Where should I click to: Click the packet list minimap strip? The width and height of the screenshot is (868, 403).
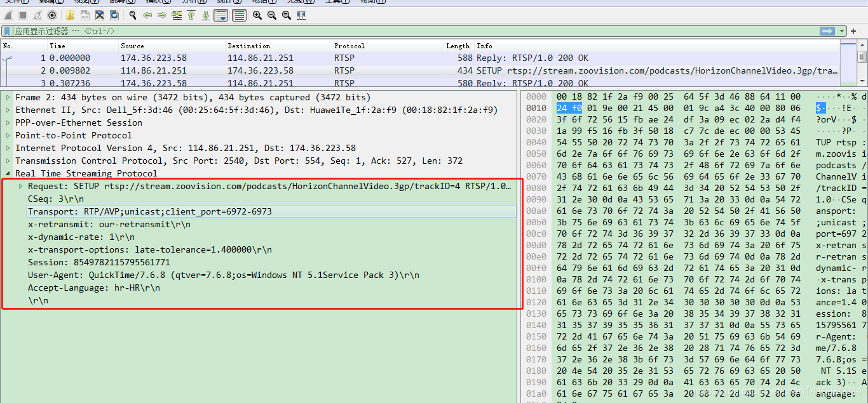click(848, 63)
